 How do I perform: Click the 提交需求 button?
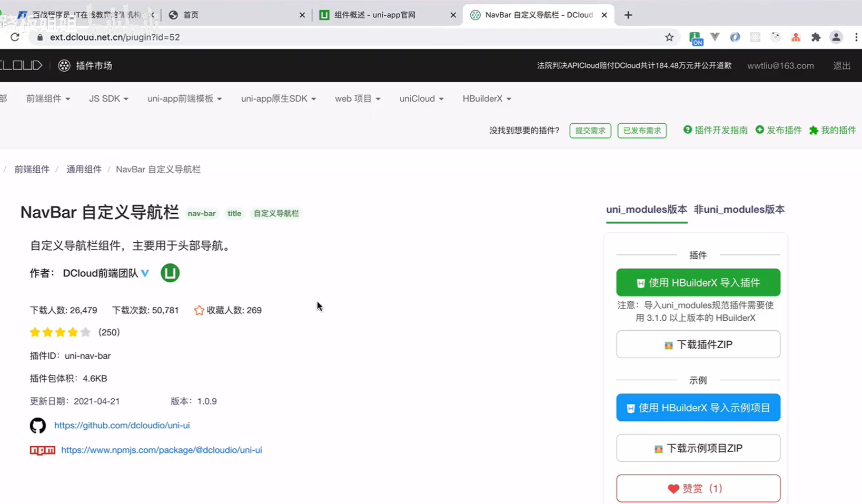pos(590,131)
